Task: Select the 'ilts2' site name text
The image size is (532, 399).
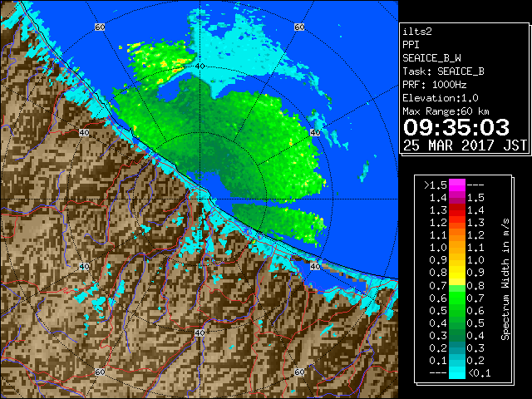Action: click(x=417, y=32)
